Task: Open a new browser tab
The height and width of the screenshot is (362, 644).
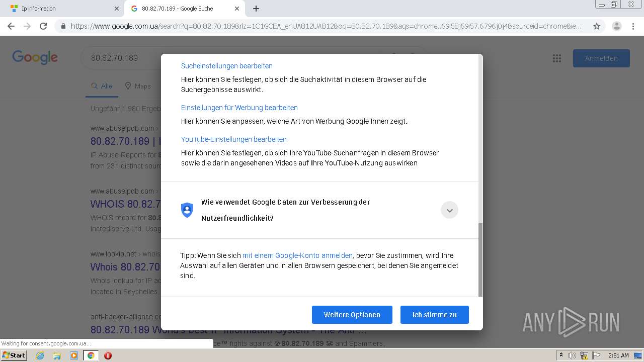Action: 256,9
